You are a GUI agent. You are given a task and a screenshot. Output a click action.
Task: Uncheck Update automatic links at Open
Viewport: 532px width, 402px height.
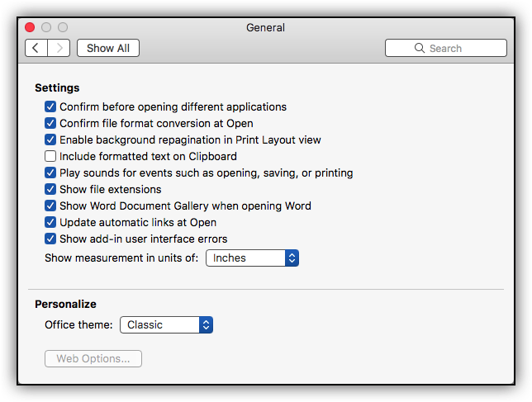click(x=50, y=222)
